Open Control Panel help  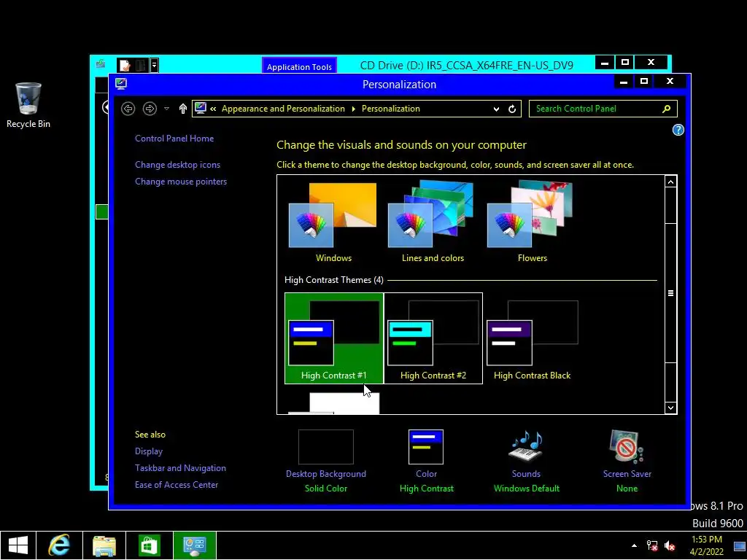678,130
